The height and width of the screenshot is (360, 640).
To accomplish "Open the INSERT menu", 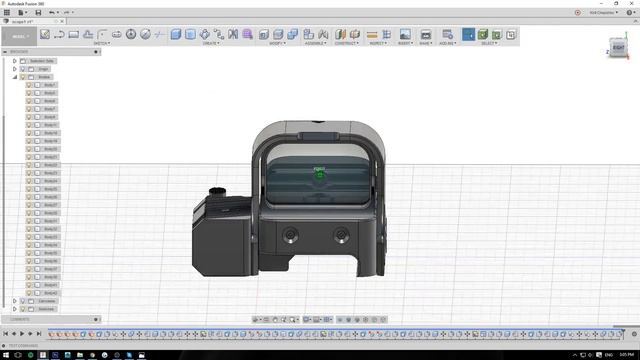I will pyautogui.click(x=405, y=43).
